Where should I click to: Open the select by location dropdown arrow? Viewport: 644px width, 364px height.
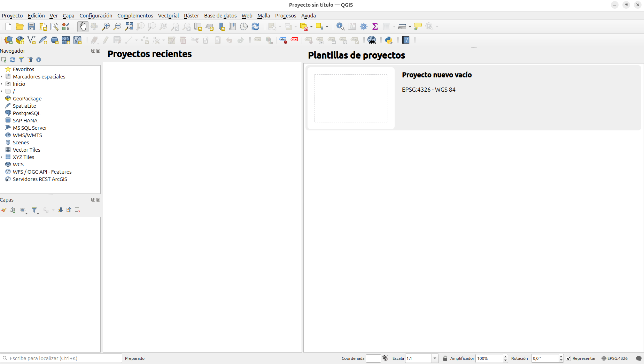pyautogui.click(x=327, y=27)
